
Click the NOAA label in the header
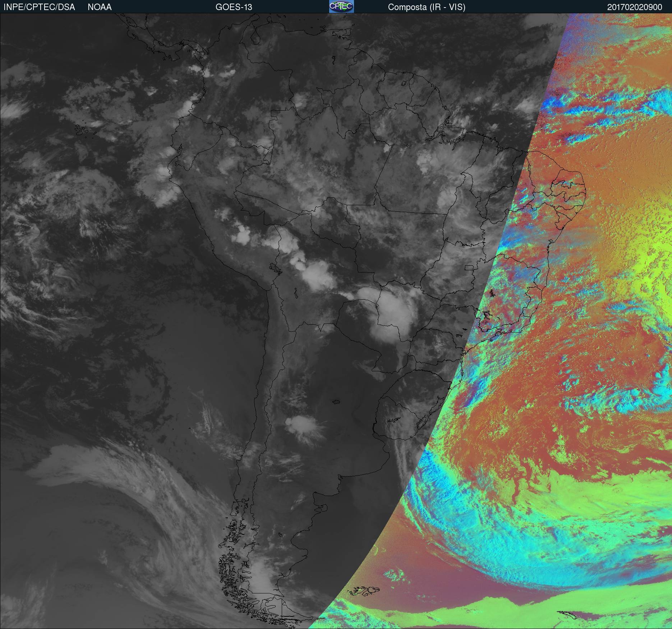(x=100, y=7)
